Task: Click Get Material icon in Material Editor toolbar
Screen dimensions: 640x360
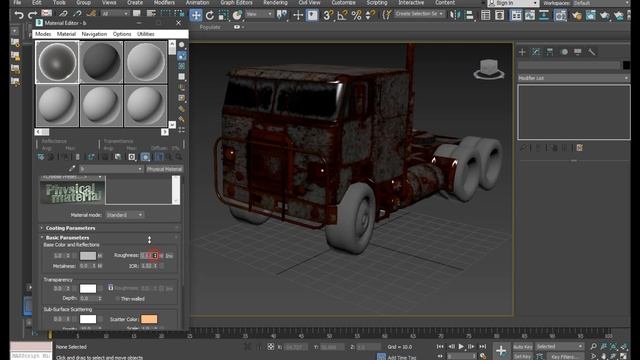Action: pyautogui.click(x=41, y=157)
